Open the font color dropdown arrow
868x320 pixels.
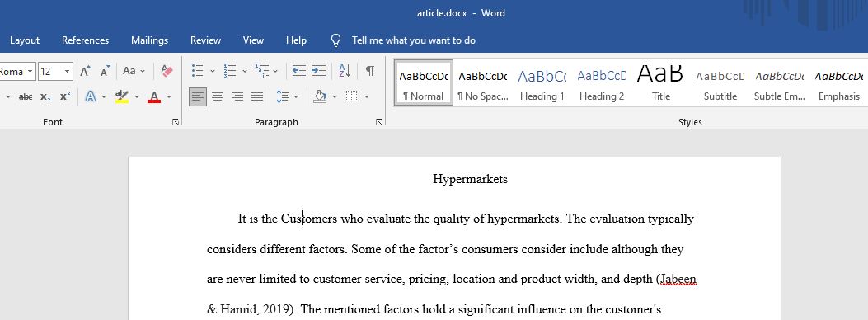coord(169,96)
